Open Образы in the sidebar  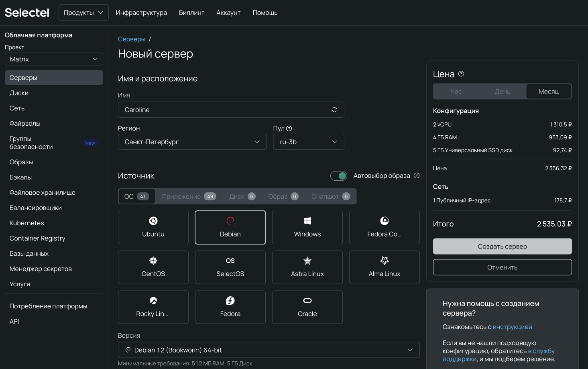pos(54,162)
